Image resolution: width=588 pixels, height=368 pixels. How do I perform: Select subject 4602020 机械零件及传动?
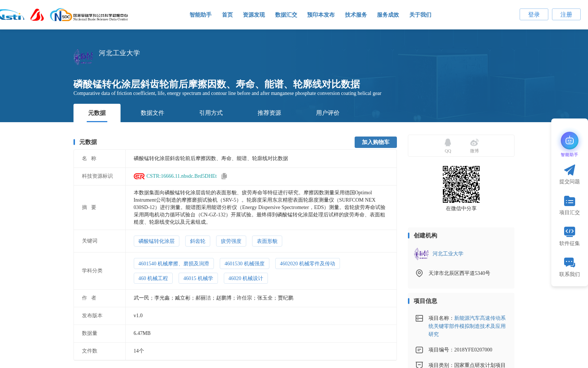coord(308,263)
